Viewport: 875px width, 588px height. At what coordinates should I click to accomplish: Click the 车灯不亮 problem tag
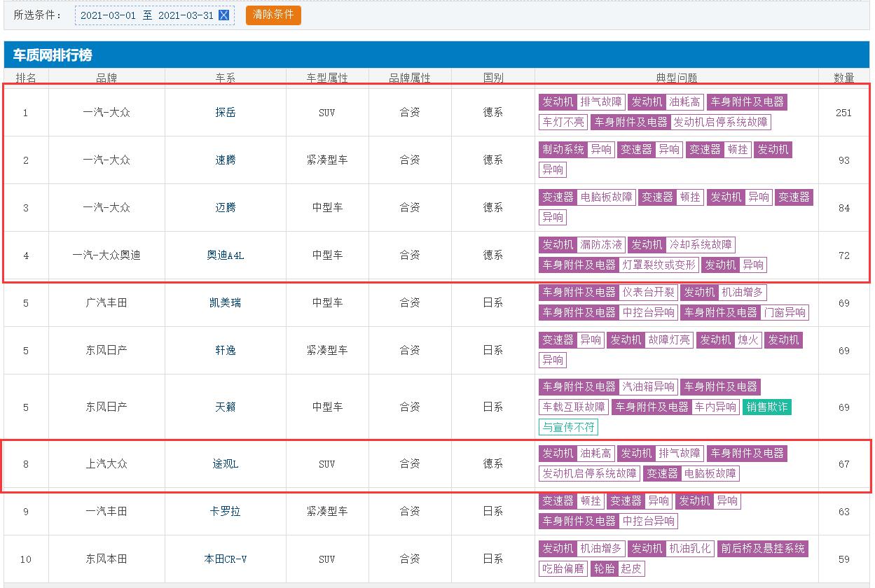[x=563, y=122]
